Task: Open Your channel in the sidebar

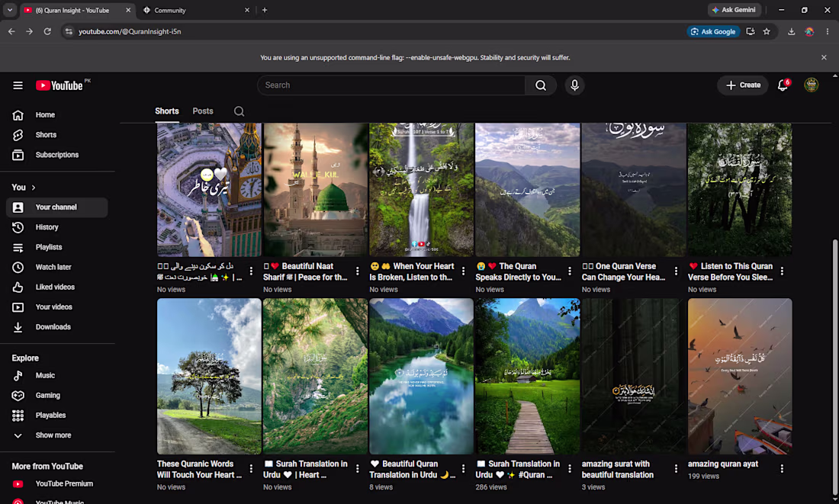Action: [57, 207]
